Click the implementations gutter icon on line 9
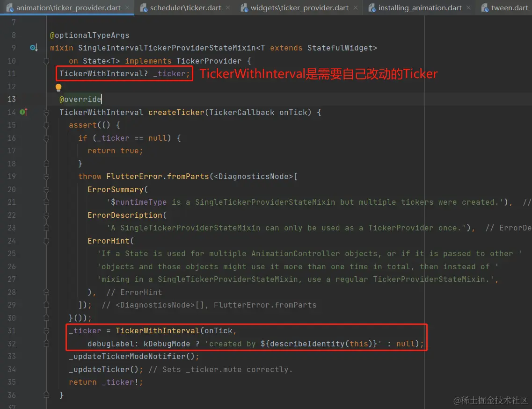Image resolution: width=532 pixels, height=409 pixels. coord(33,48)
